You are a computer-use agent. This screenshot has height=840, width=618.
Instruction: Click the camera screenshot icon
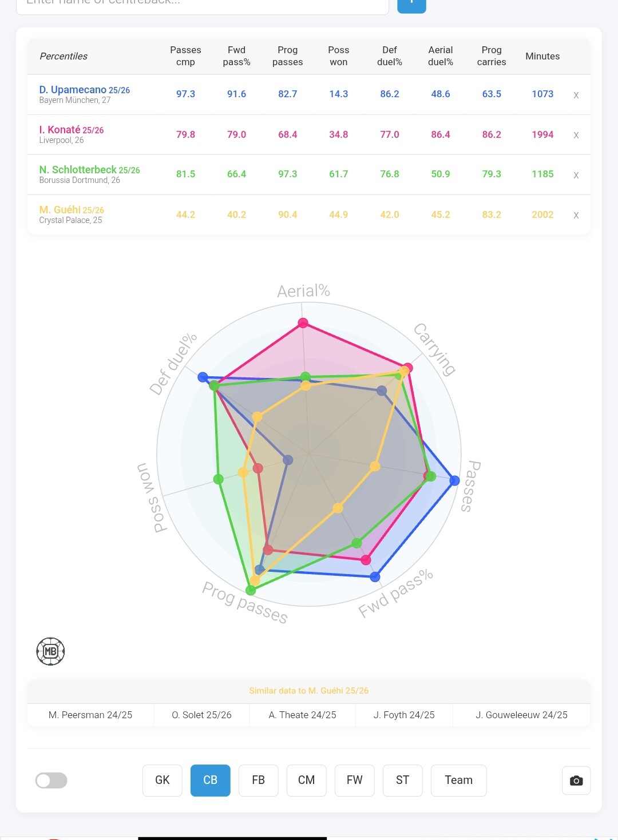[576, 781]
